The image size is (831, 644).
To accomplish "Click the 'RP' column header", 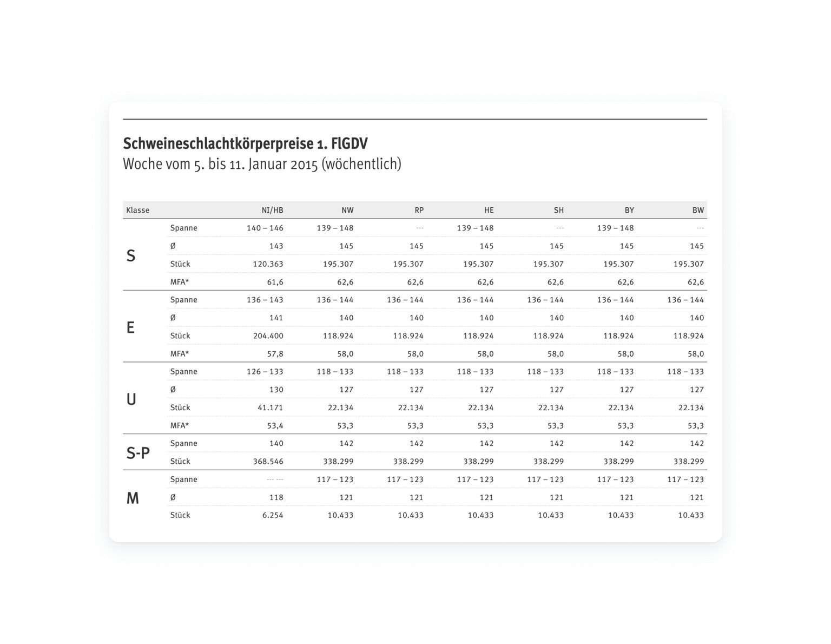I will (x=419, y=210).
